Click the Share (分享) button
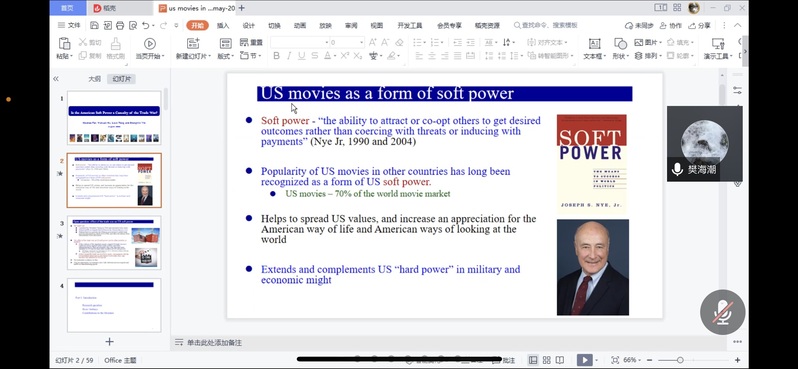 tap(700, 25)
